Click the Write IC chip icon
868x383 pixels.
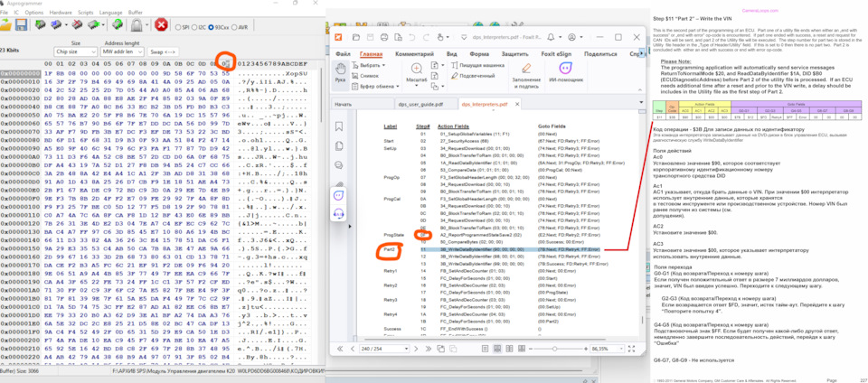[x=56, y=24]
